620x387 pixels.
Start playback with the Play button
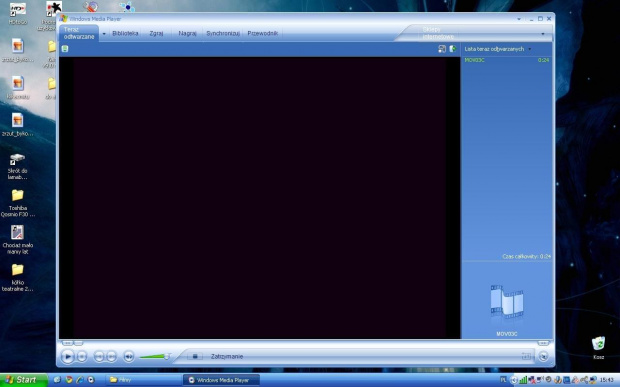point(68,357)
